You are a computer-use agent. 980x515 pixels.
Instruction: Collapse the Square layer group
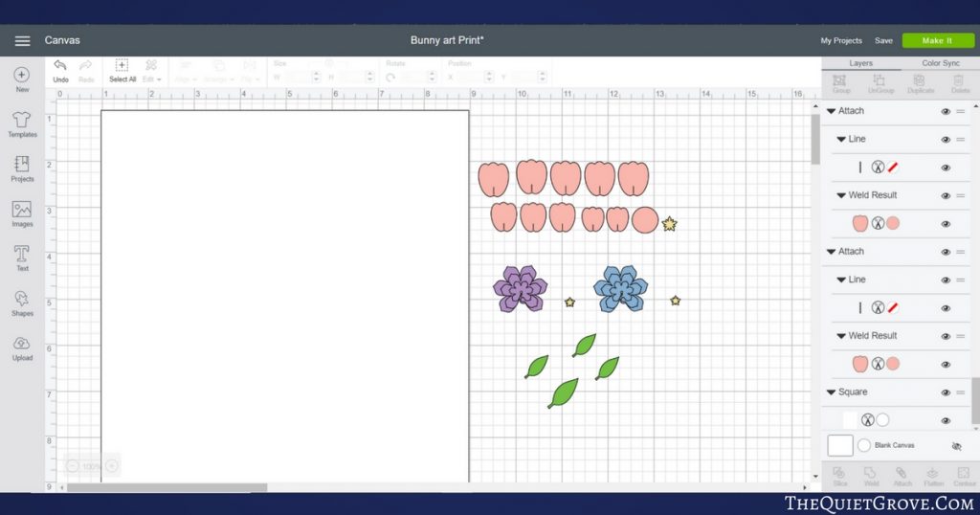(832, 392)
